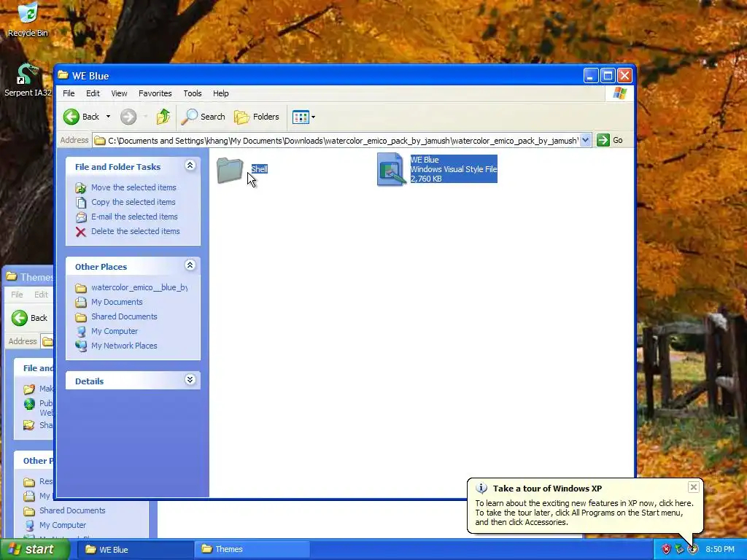Click My Computer in Themes window
Screen dimensions: 747x560
pos(63,525)
